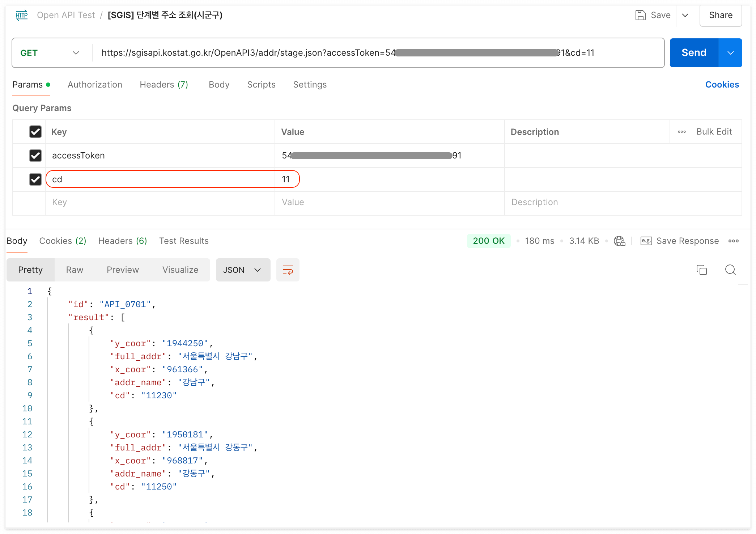Open the JSON format dropdown
This screenshot has width=756, height=534.
(243, 270)
